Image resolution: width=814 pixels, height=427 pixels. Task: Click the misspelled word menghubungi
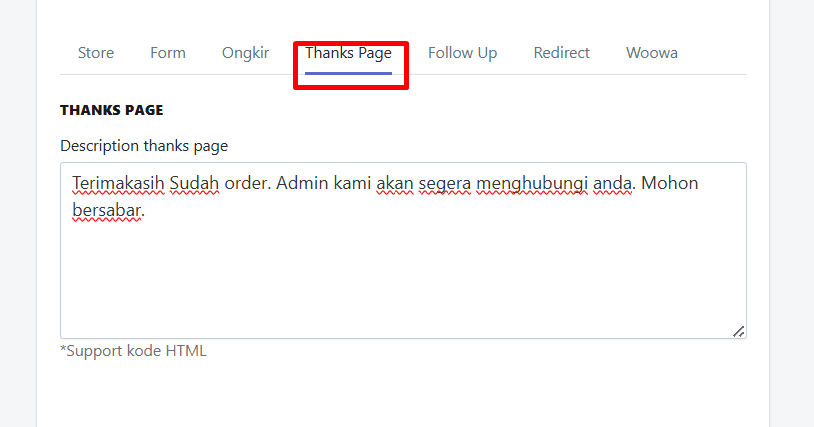tap(532, 184)
